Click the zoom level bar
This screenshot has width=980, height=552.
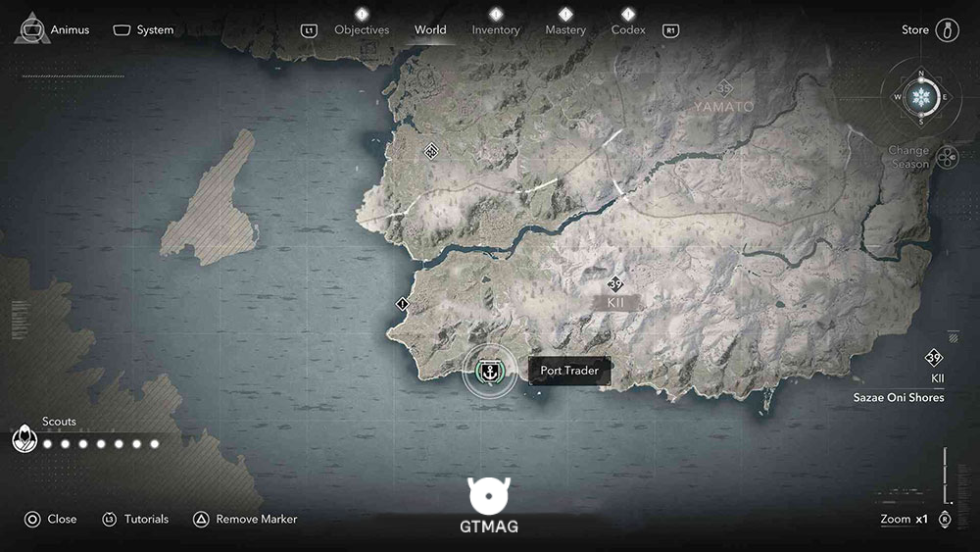tap(948, 476)
